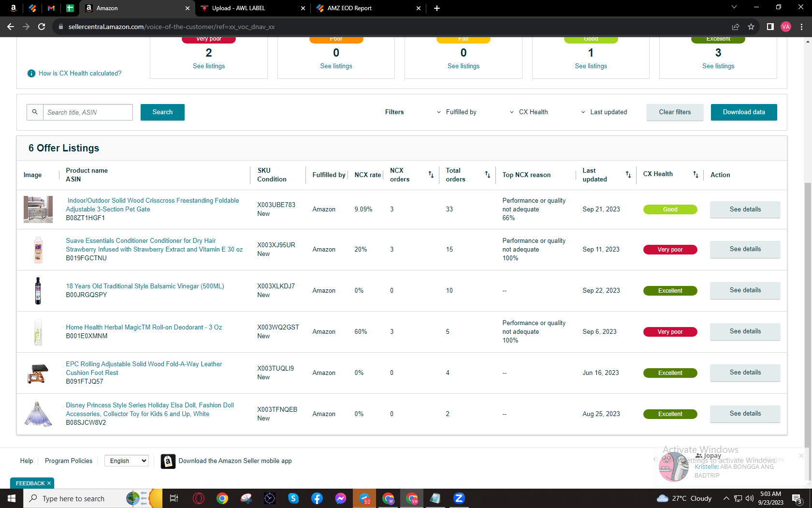Reload the Seller Central page
The height and width of the screenshot is (508, 812).
(42, 27)
